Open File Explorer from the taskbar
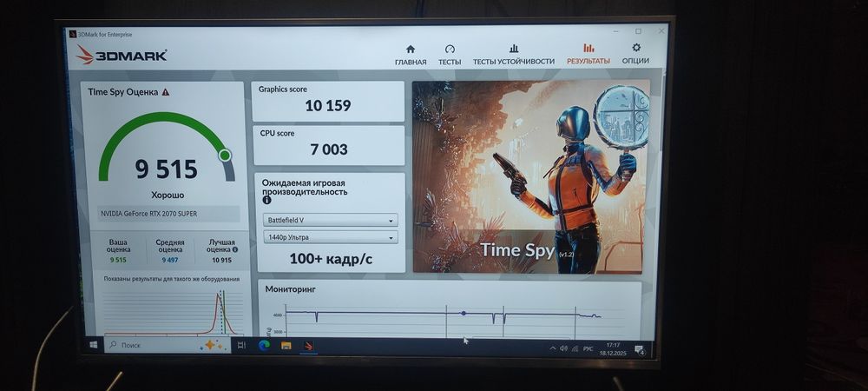This screenshot has height=391, width=868. (286, 346)
